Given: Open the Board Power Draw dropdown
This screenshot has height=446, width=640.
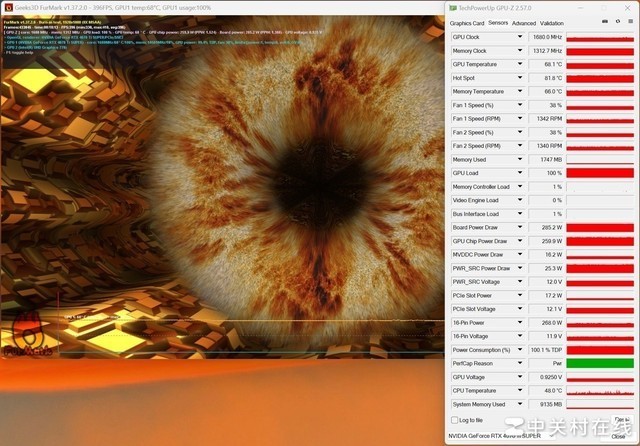Looking at the screenshot, I should tap(519, 227).
